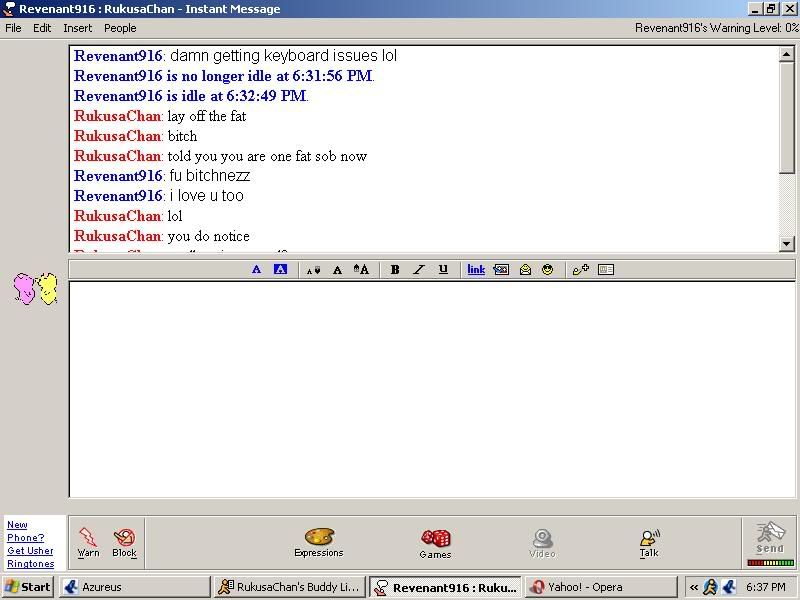The image size is (800, 600).
Task: Click the conversation scrollbar thumb
Action: coord(786,118)
